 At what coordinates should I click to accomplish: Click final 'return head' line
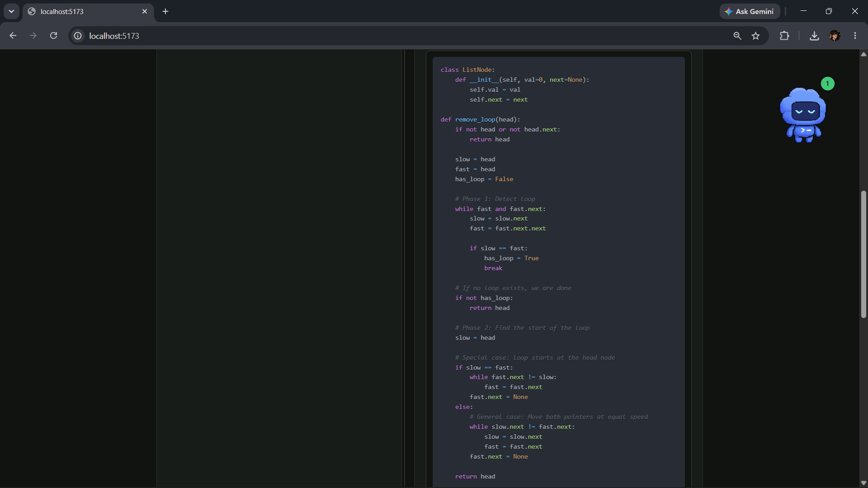pyautogui.click(x=475, y=476)
